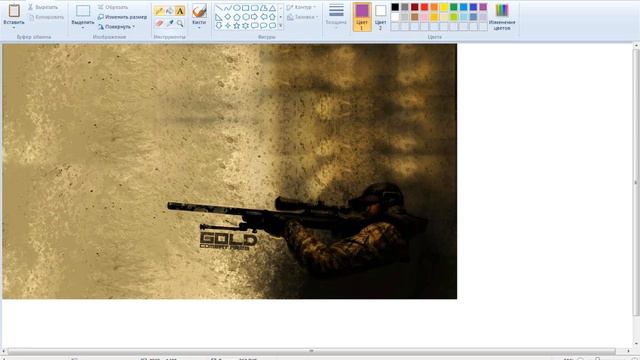This screenshot has height=360, width=640.
Task: Select the Eraser tool
Action: pyautogui.click(x=159, y=24)
